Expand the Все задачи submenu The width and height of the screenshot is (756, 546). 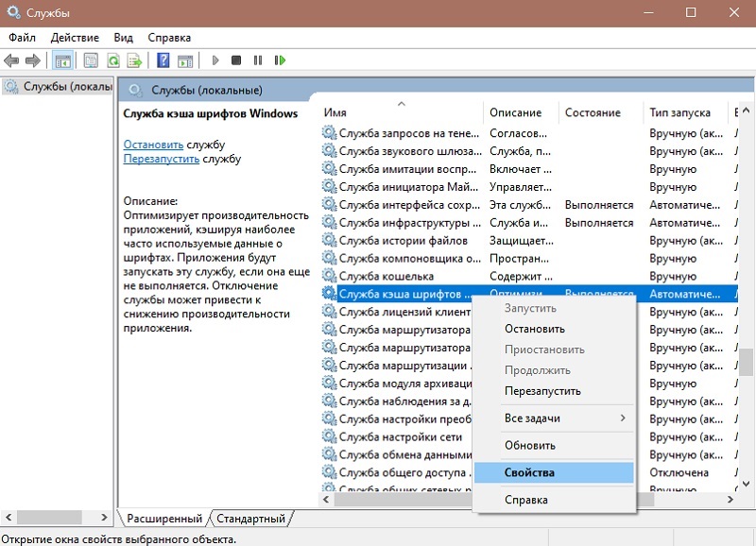pos(554,418)
